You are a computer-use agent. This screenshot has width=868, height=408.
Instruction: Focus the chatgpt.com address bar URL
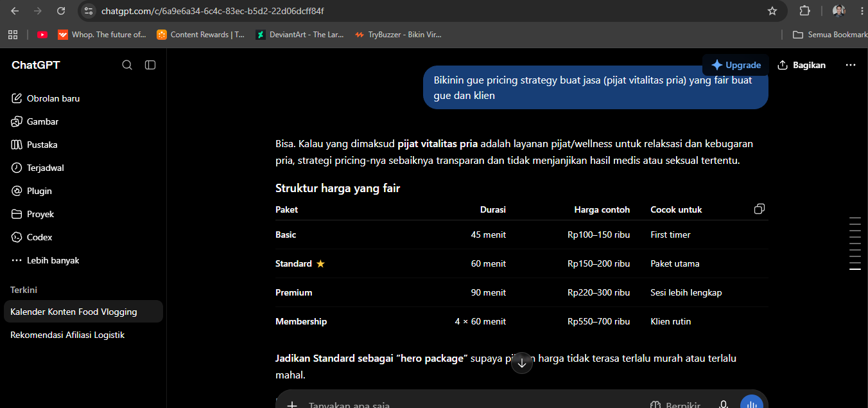213,11
